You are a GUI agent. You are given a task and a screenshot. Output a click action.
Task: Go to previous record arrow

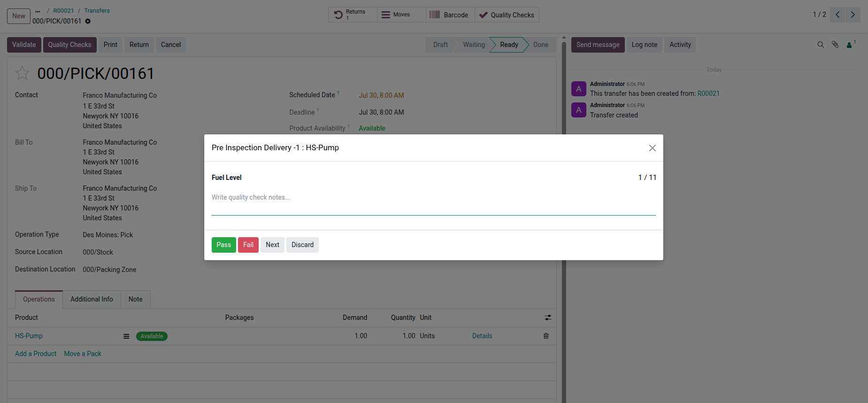click(837, 15)
